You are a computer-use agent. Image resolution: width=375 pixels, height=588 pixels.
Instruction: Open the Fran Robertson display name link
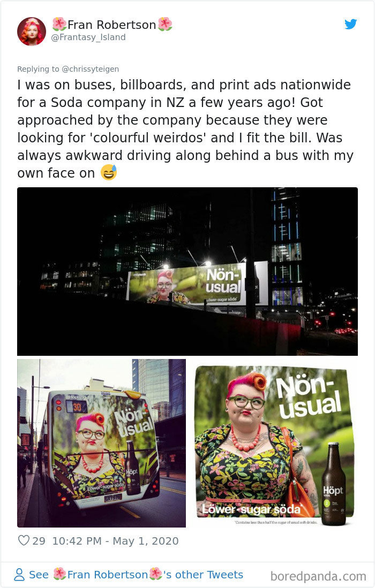coord(112,25)
